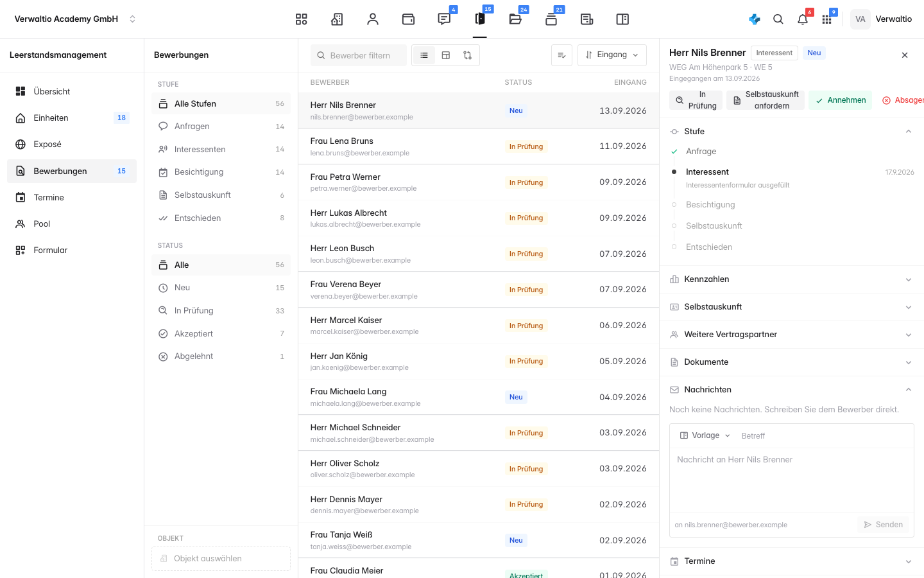This screenshot has height=578, width=924.
Task: Select applicant row Frau Lena Bruns
Action: click(x=479, y=146)
